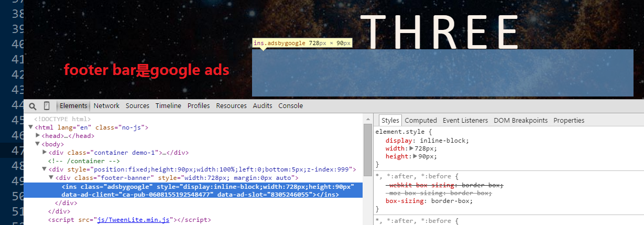The image size is (644, 225).
Task: Select the DOM Breakpoints sidebar tab
Action: 520,121
